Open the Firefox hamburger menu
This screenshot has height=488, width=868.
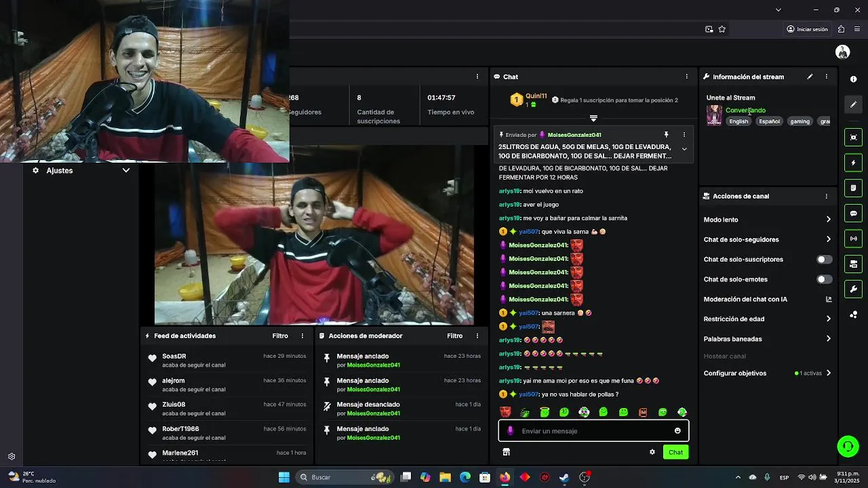click(x=858, y=29)
